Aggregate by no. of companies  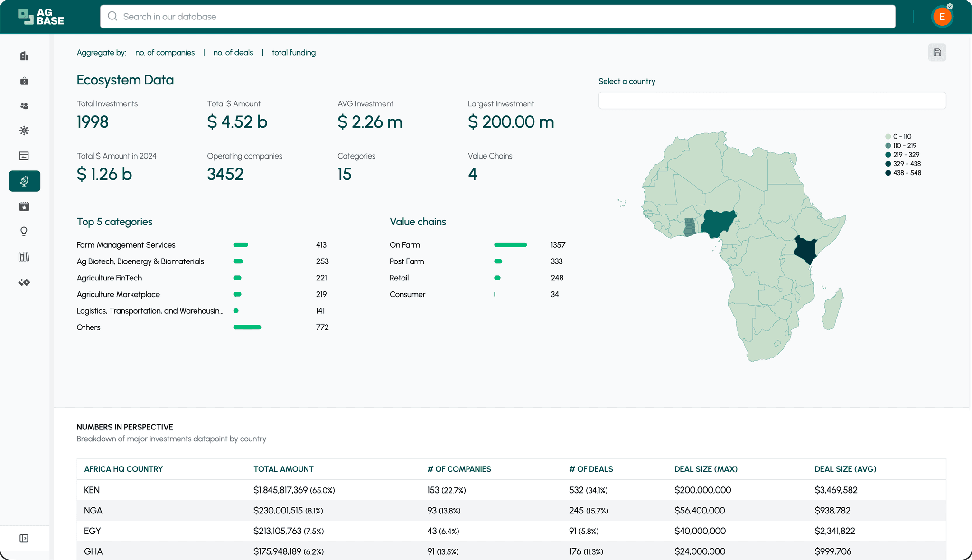165,53
